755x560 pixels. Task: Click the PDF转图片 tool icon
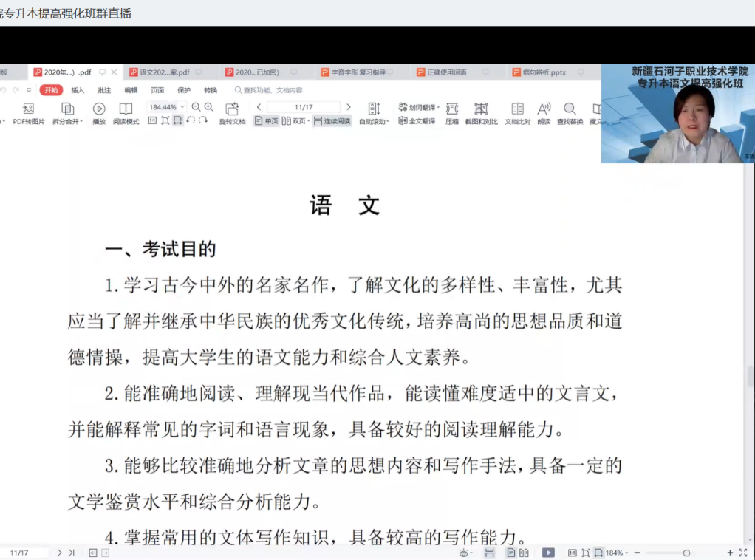point(28,109)
